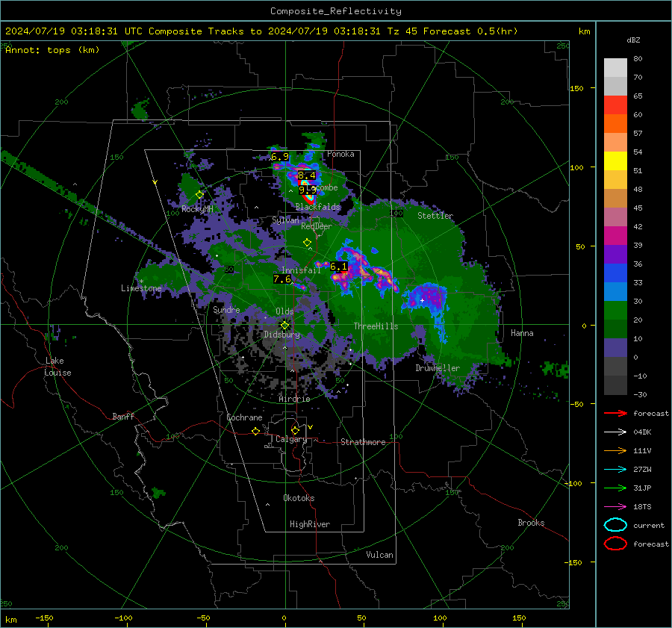Select the dark gray -10 dBZ swatch

615,385
